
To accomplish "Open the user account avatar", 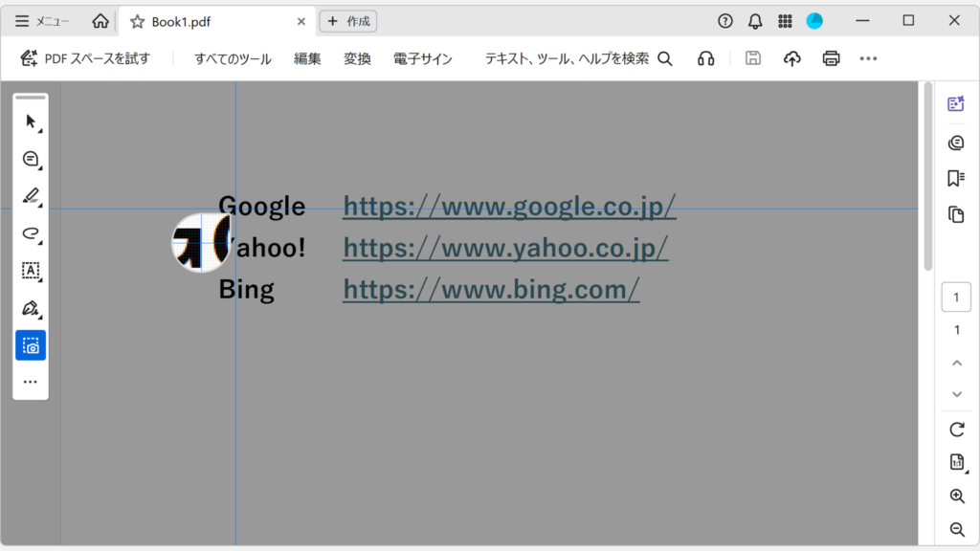I will pyautogui.click(x=814, y=21).
